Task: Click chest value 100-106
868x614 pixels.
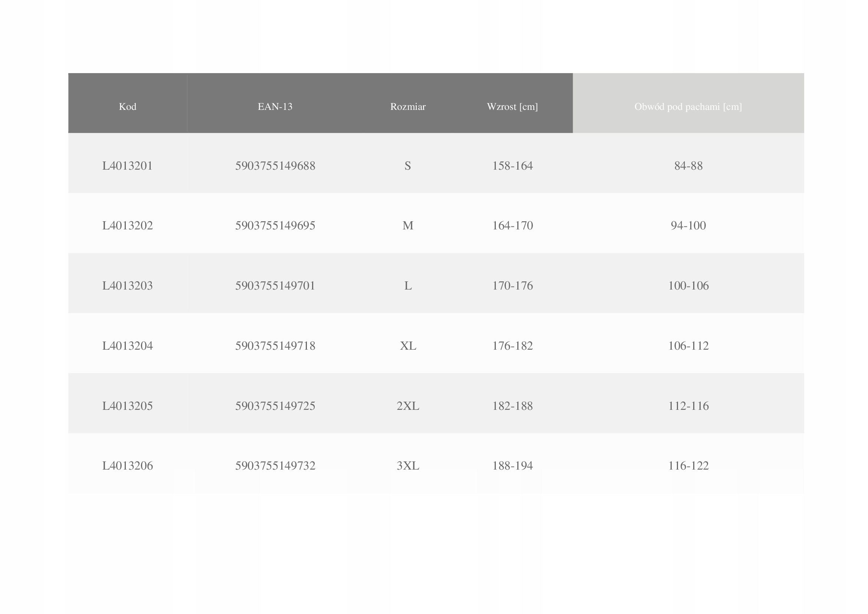Action: tap(688, 285)
